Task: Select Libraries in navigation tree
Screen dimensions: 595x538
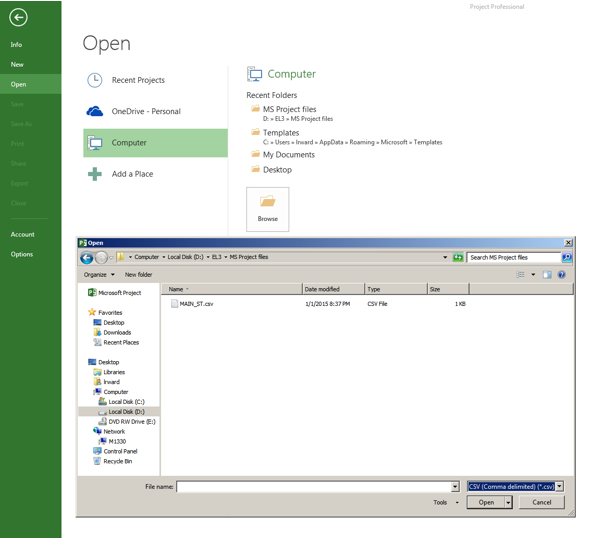Action: 109,372
